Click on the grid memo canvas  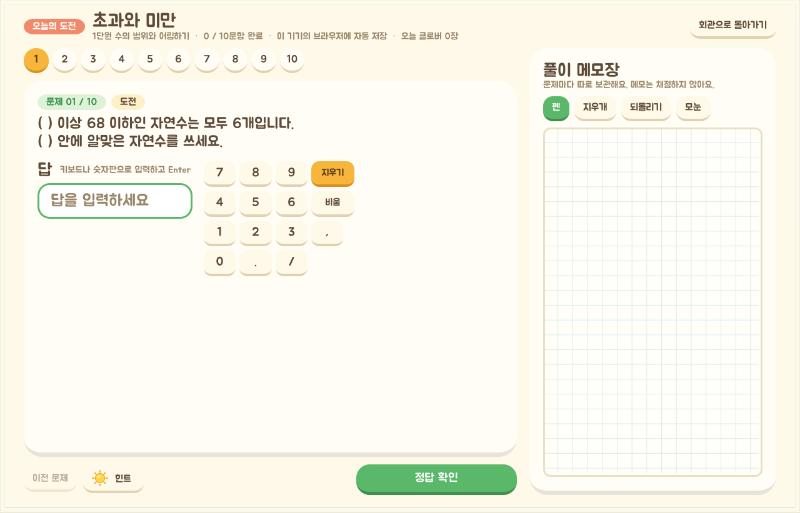coord(653,302)
